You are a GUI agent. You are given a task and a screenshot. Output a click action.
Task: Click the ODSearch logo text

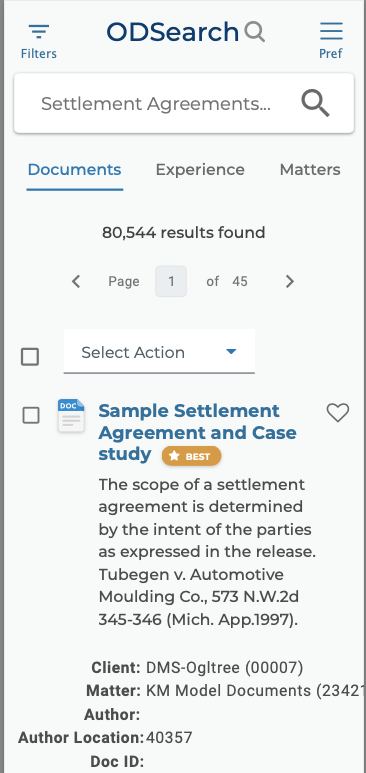pos(173,32)
